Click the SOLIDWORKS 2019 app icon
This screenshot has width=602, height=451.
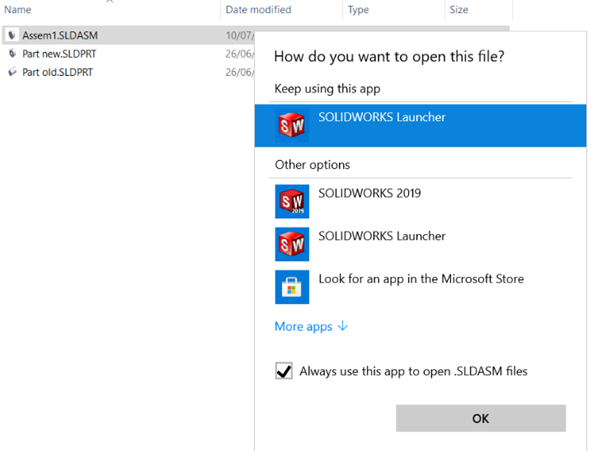pos(292,201)
